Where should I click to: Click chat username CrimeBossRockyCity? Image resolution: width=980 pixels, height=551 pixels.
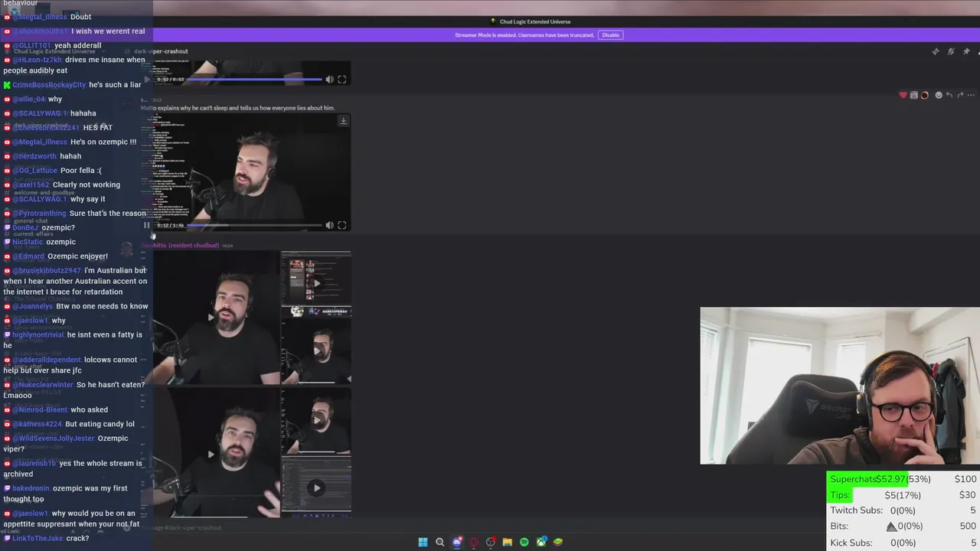(x=49, y=85)
